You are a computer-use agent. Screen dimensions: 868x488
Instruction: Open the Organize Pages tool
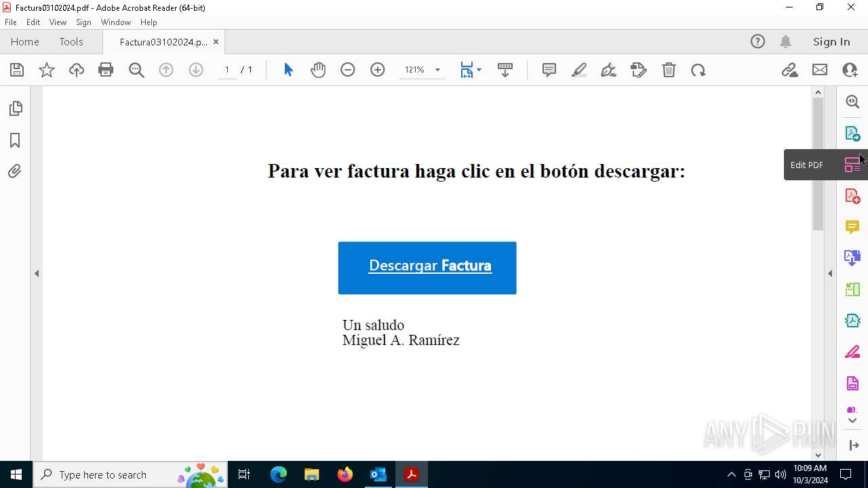tap(852, 289)
